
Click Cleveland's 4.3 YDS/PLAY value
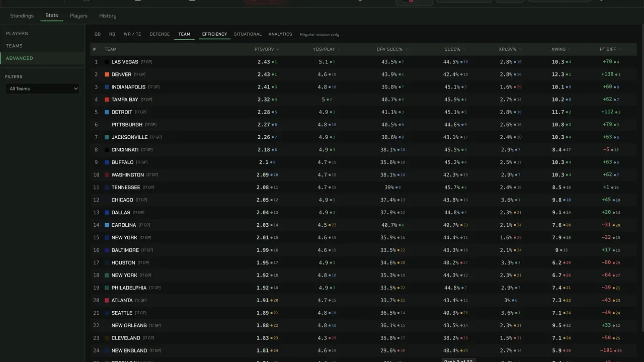click(323, 338)
